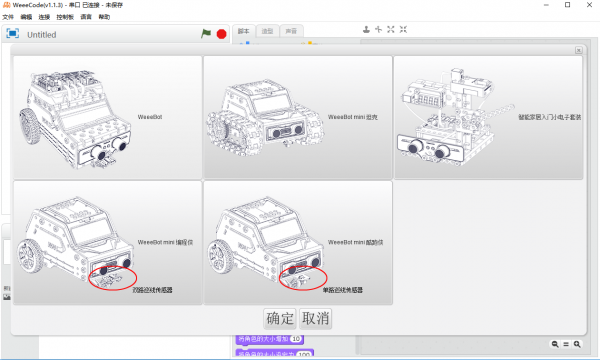Select the shrink sprite tool
Image resolution: width=600 pixels, height=360 pixels.
pos(403,29)
